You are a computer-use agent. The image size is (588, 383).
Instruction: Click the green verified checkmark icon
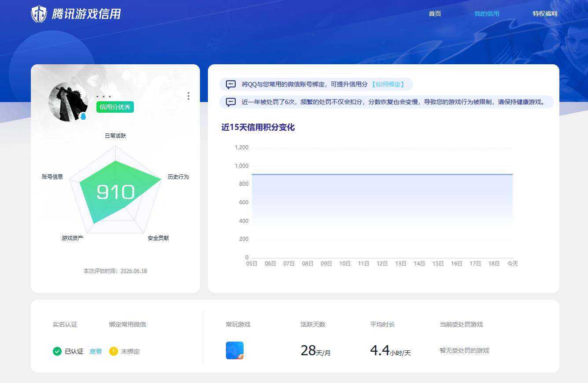(x=57, y=351)
